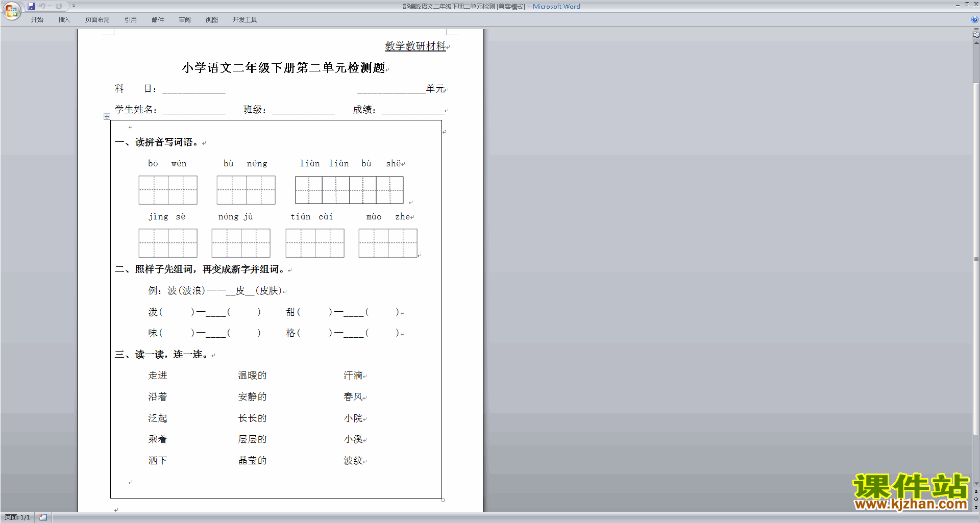
Task: Click the 教学教研材料 header text
Action: click(x=415, y=46)
